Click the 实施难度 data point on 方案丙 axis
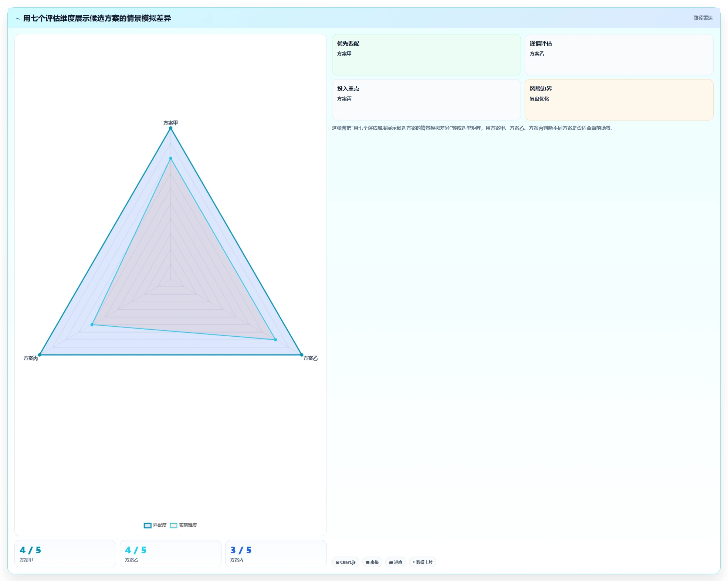Image resolution: width=728 pixels, height=581 pixels. pos(92,325)
